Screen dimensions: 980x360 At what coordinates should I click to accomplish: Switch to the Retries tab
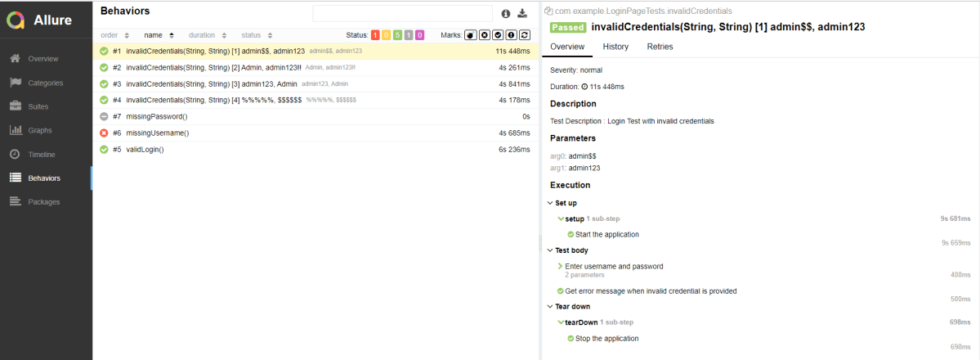[660, 47]
